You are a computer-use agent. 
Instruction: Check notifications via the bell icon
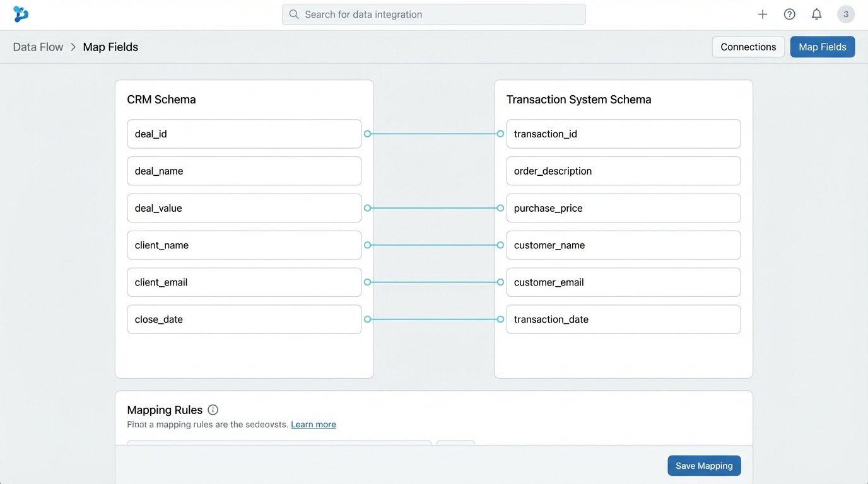tap(816, 14)
